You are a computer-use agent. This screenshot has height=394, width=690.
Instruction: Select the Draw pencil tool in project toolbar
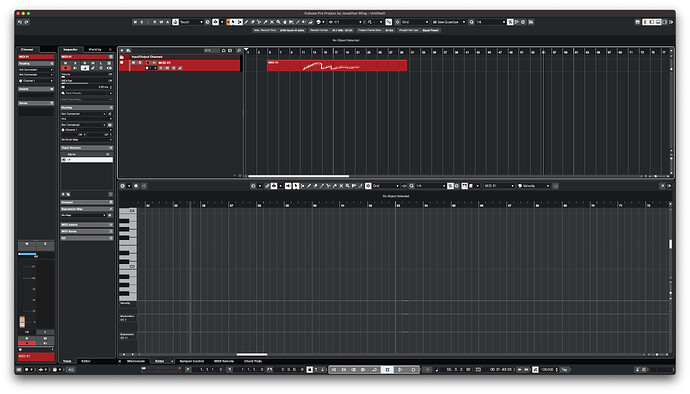tap(246, 22)
